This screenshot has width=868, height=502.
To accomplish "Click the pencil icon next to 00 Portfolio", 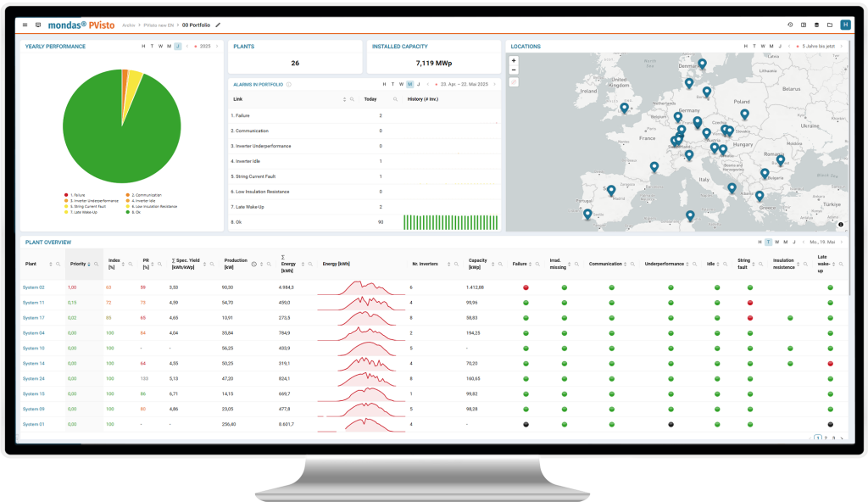I will (x=219, y=25).
